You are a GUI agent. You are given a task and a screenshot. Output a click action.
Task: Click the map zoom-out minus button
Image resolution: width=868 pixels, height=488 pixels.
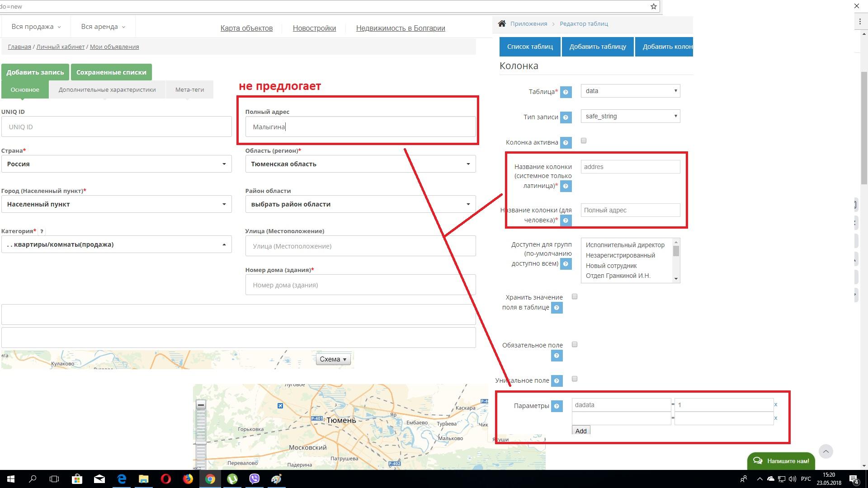(201, 404)
